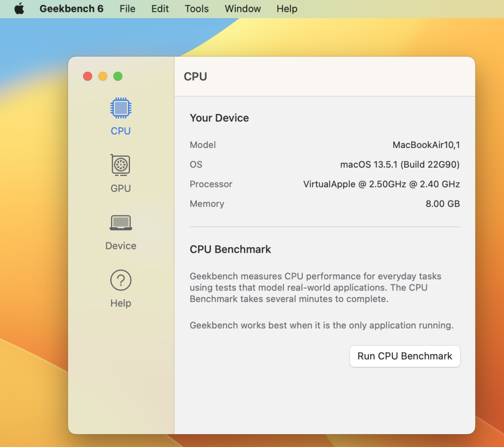Open the Geekbench 6 app menu
The height and width of the screenshot is (447, 504).
[x=71, y=9]
